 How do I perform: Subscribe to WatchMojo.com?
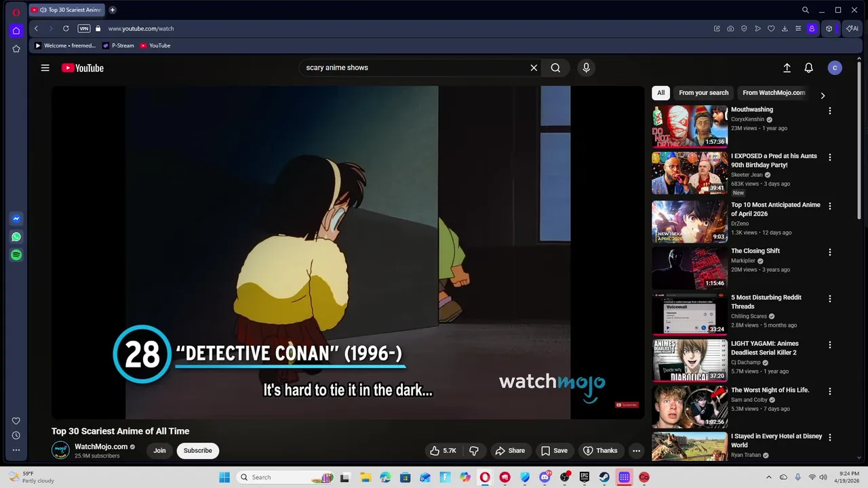[198, 451]
